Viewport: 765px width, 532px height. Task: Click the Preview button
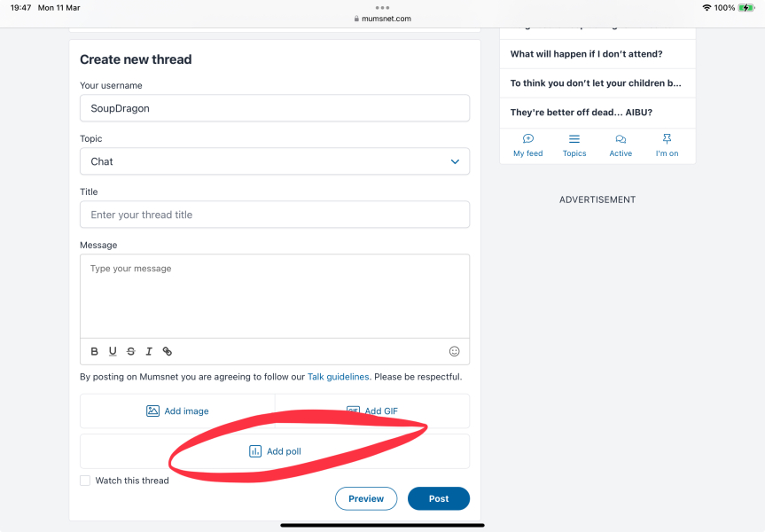coord(366,498)
